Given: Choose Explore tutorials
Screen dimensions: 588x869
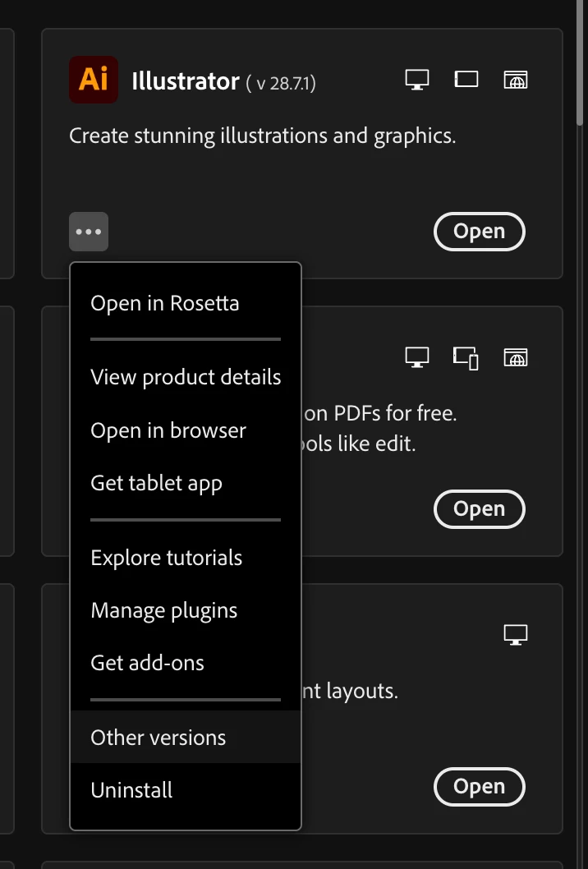Looking at the screenshot, I should [186, 558].
